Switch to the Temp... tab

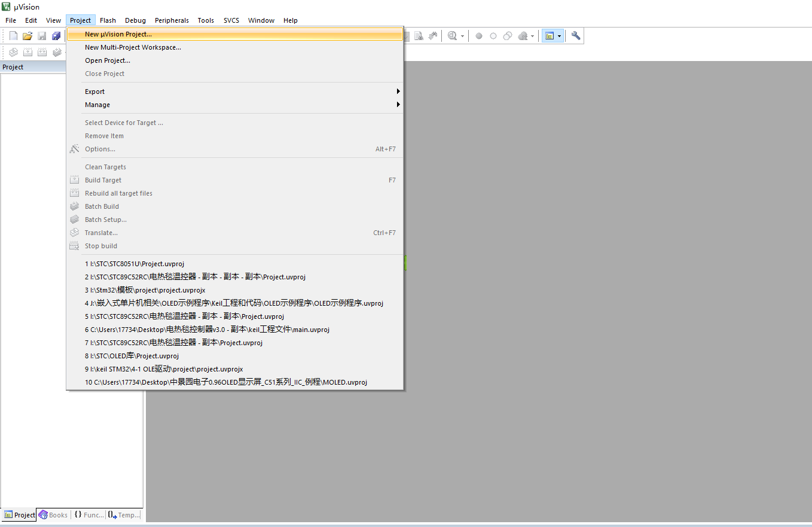(x=124, y=515)
